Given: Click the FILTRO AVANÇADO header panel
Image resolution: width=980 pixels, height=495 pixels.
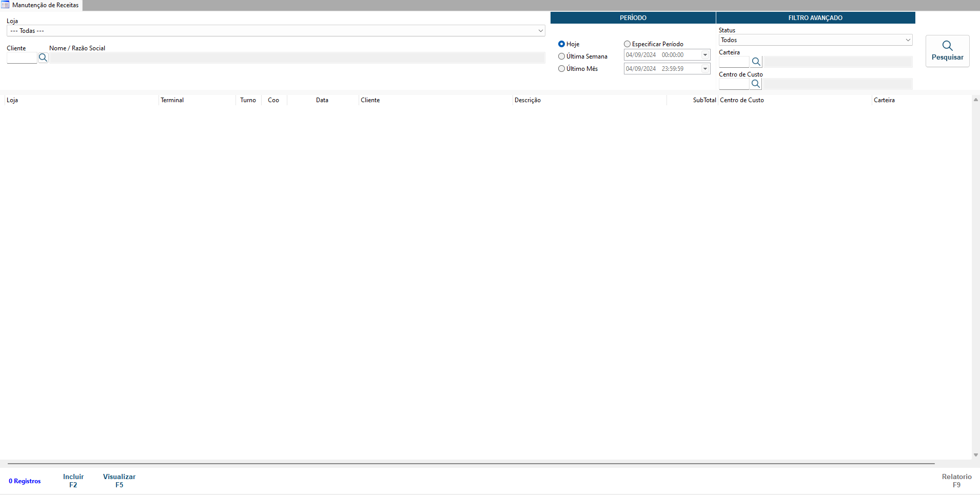Looking at the screenshot, I should tap(815, 18).
